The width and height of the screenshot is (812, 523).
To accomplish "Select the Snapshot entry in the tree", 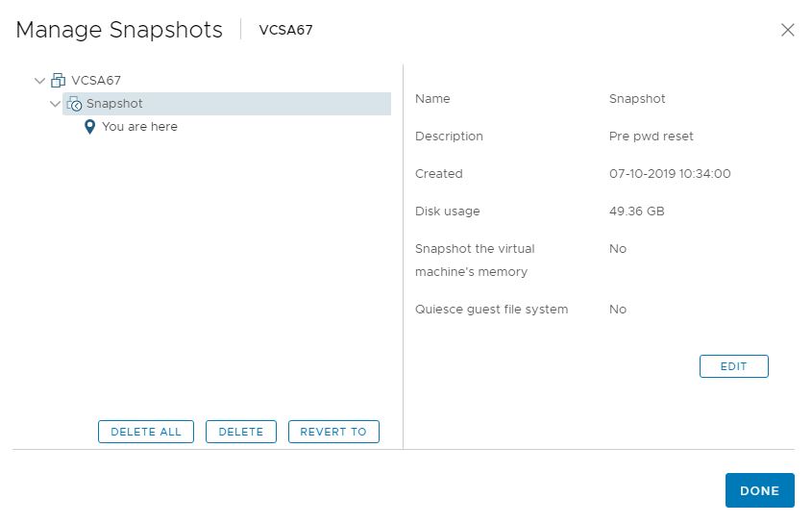I will click(114, 104).
